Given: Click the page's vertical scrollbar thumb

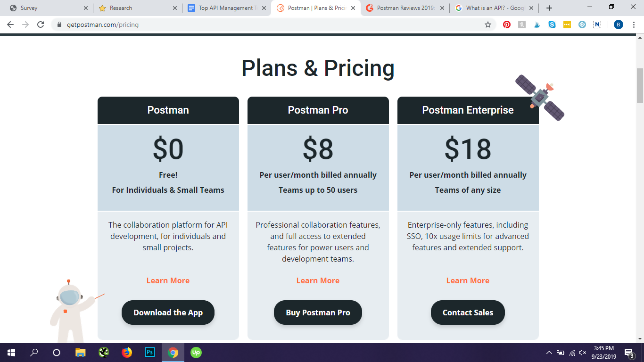Looking at the screenshot, I should pos(640,86).
